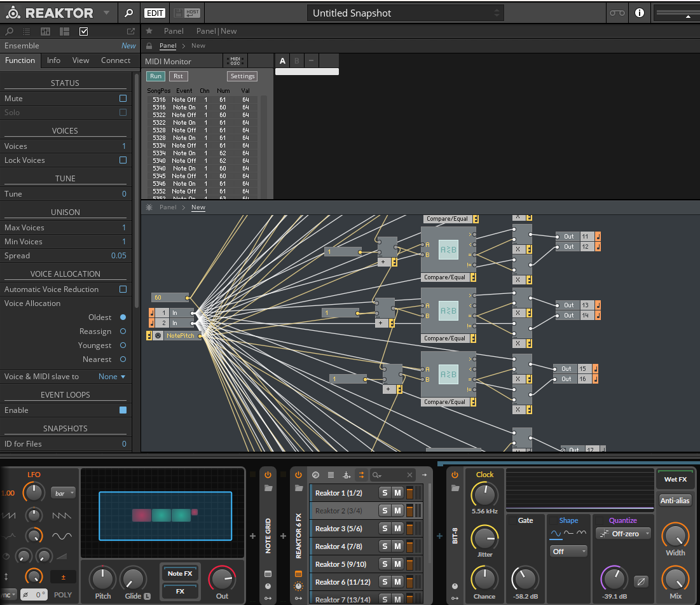
Task: Click the favorites star icon
Action: pyautogui.click(x=149, y=31)
